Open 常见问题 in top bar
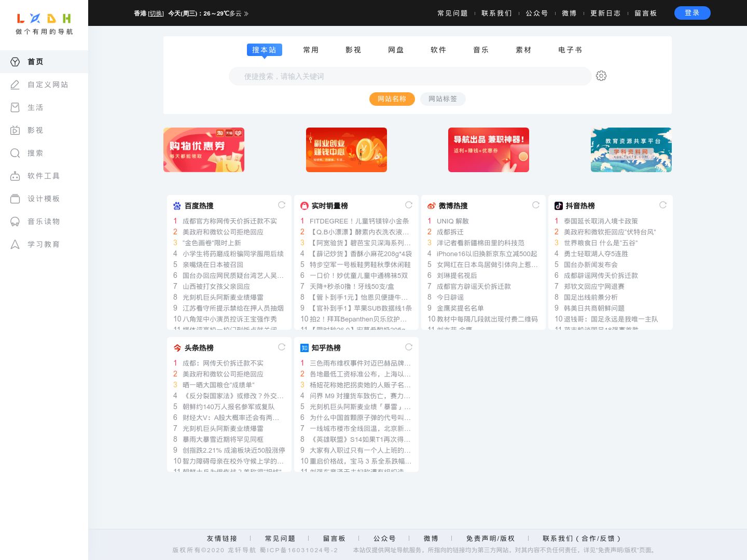747x560 pixels. (452, 13)
